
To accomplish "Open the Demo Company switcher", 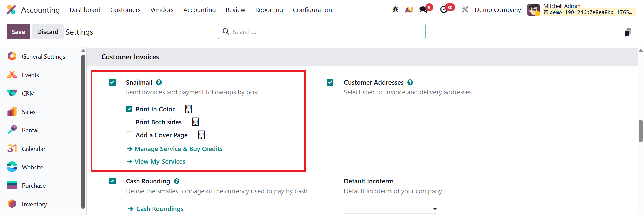I will (498, 10).
